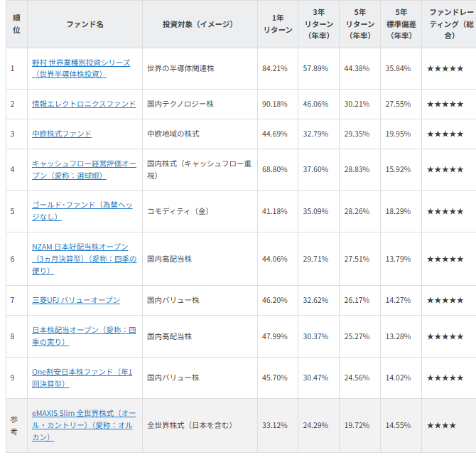Click the 44.69% one-year return value

[x=275, y=134]
